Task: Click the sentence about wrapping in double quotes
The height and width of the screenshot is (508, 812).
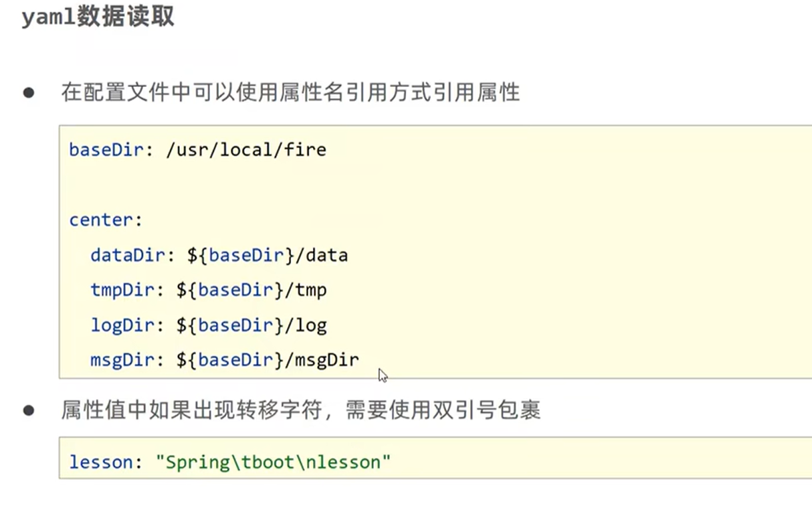Action: point(301,410)
